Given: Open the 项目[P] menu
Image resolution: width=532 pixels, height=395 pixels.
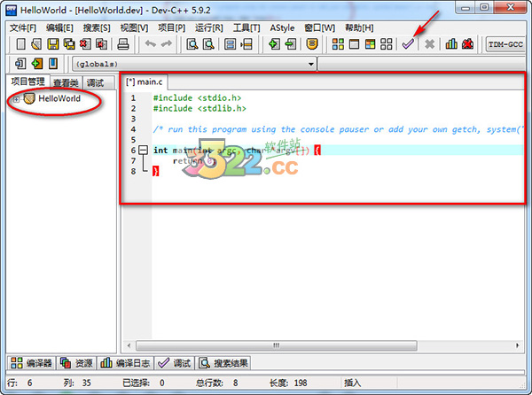Looking at the screenshot, I should (172, 27).
